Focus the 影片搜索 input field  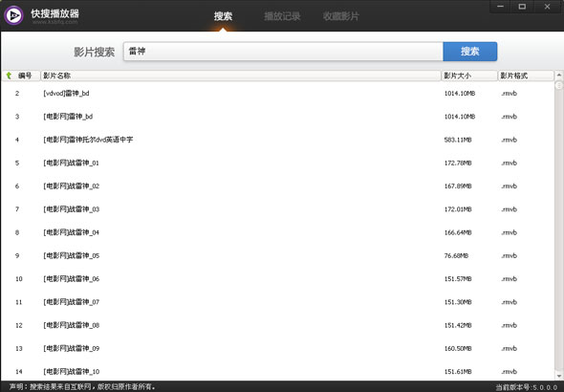coord(283,52)
